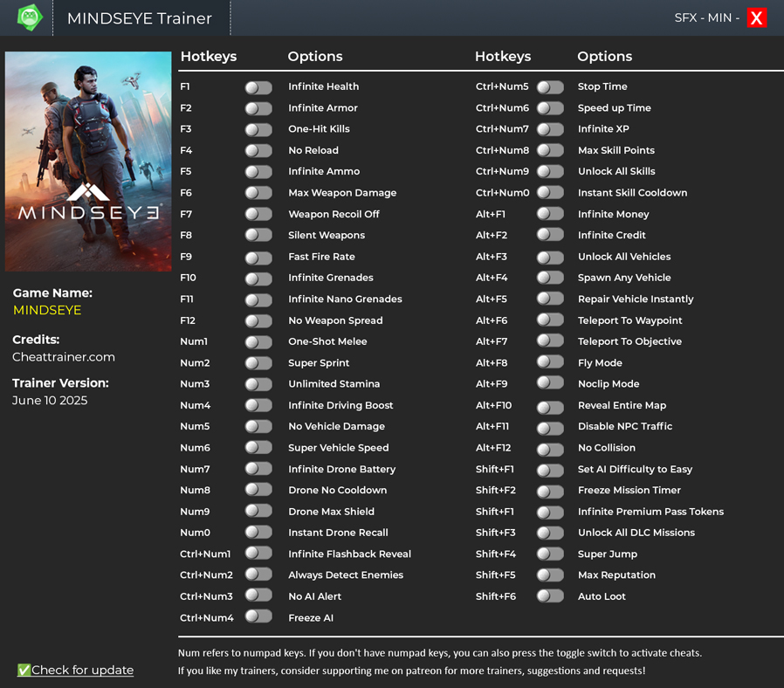Viewport: 784px width, 688px height.
Task: Close trainer with red X button
Action: click(757, 18)
